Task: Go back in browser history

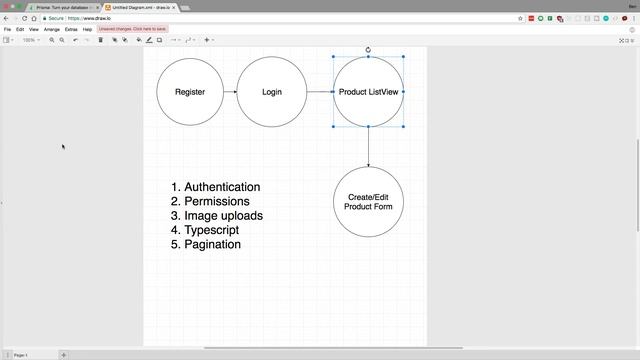Action: [6, 18]
